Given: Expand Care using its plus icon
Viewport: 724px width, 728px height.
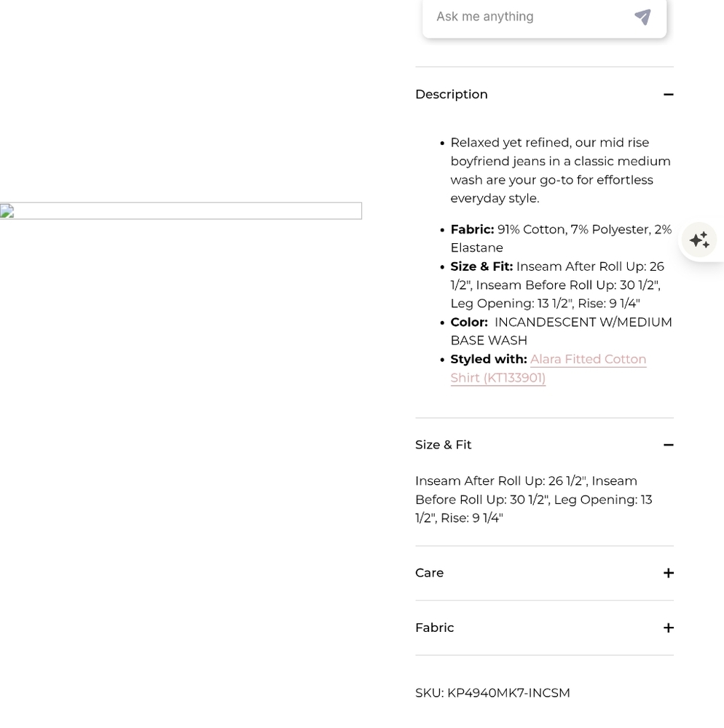Looking at the screenshot, I should (x=668, y=573).
